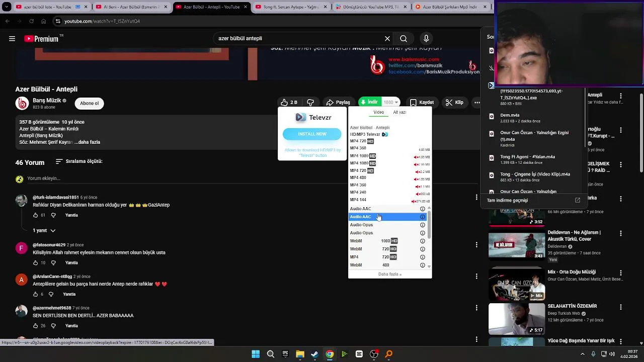Choose HD/MP3 Televzr option
The image size is (644, 362).
point(389,134)
